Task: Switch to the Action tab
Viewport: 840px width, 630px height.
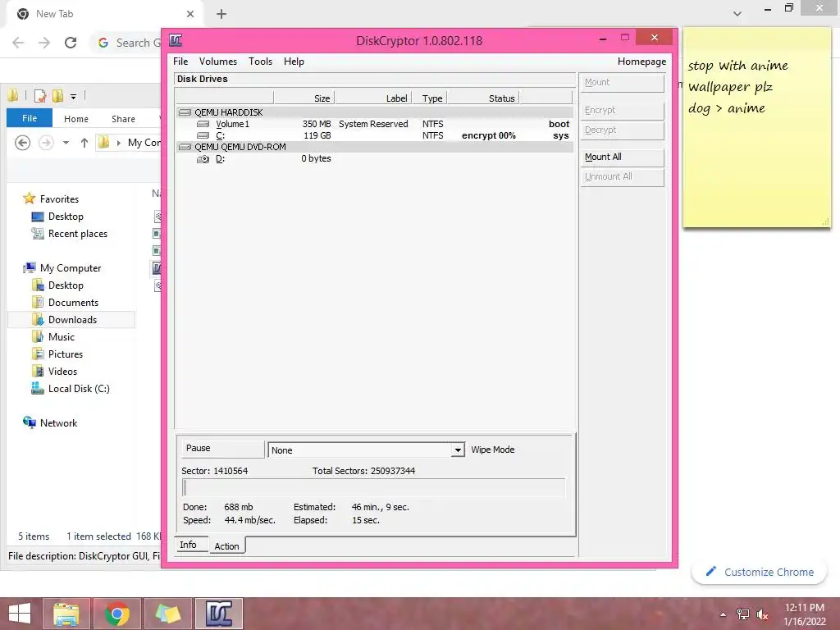Action: pyautogui.click(x=226, y=546)
